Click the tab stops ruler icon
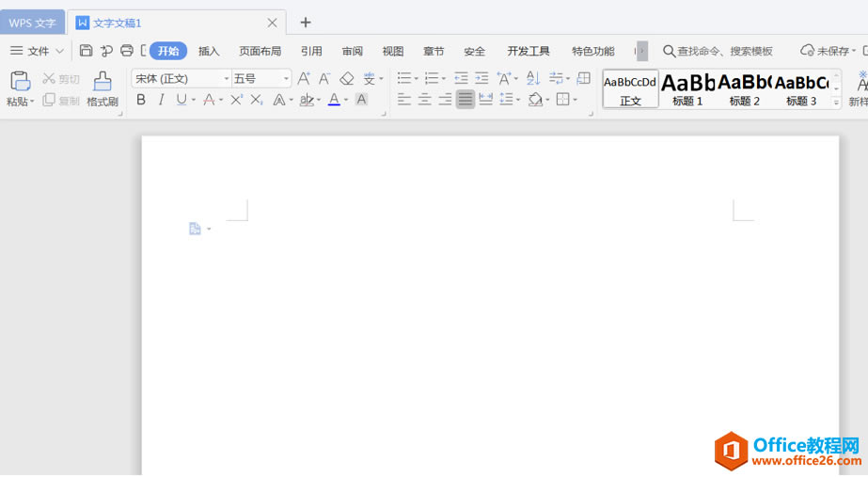Screen dimensions: 868x477 coord(583,78)
